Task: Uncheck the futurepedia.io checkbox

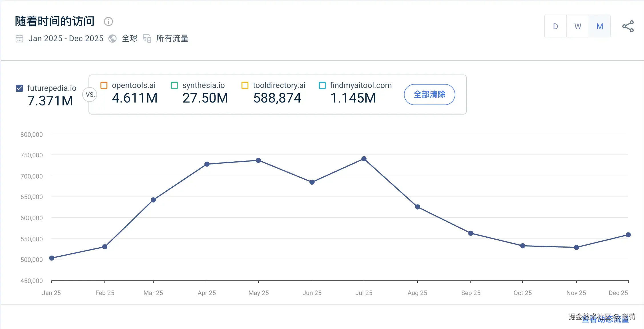Action: click(x=19, y=88)
